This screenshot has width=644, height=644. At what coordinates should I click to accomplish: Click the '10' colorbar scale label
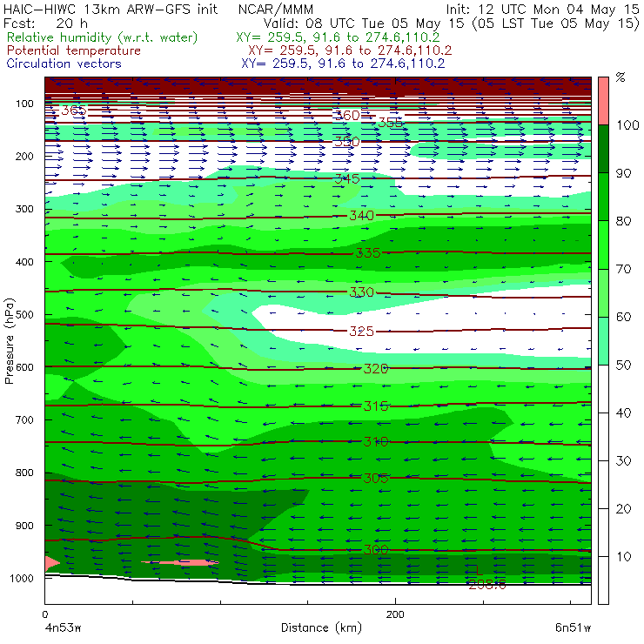pos(623,557)
